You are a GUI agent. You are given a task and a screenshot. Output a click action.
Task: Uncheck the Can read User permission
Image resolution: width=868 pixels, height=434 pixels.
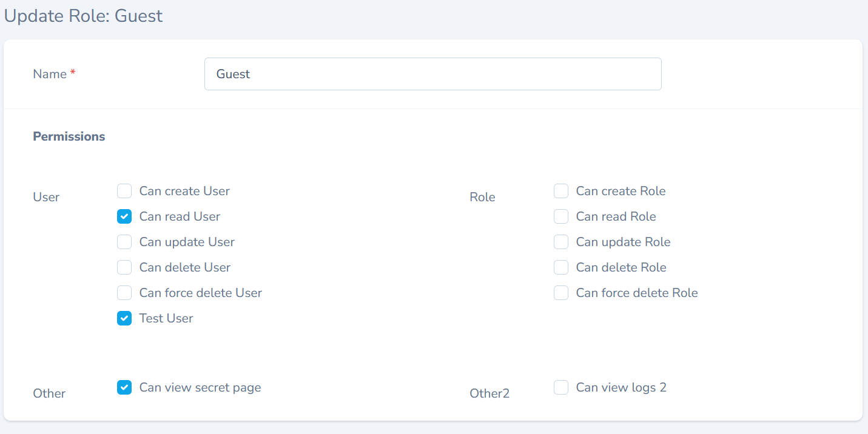[x=124, y=217]
